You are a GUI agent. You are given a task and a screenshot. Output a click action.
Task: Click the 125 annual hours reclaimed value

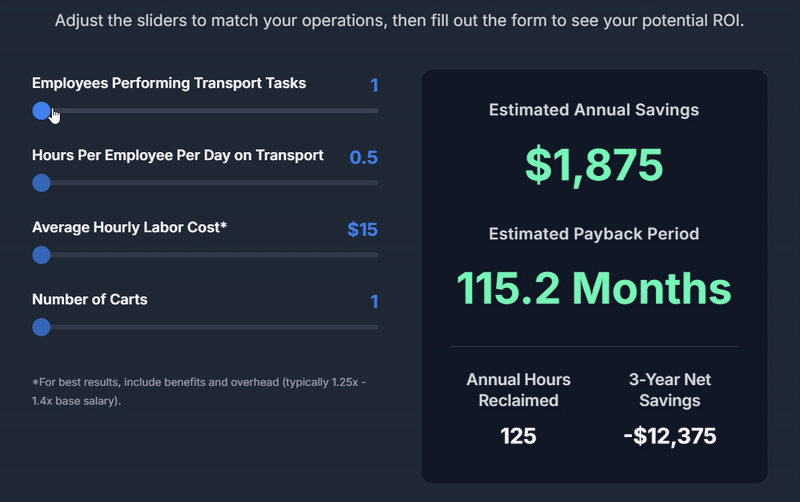click(x=518, y=436)
